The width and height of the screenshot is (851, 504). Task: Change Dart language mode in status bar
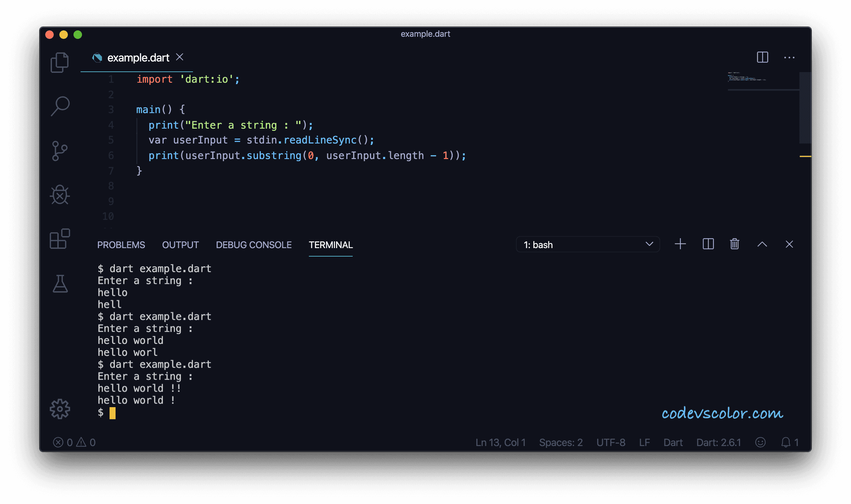pyautogui.click(x=673, y=443)
